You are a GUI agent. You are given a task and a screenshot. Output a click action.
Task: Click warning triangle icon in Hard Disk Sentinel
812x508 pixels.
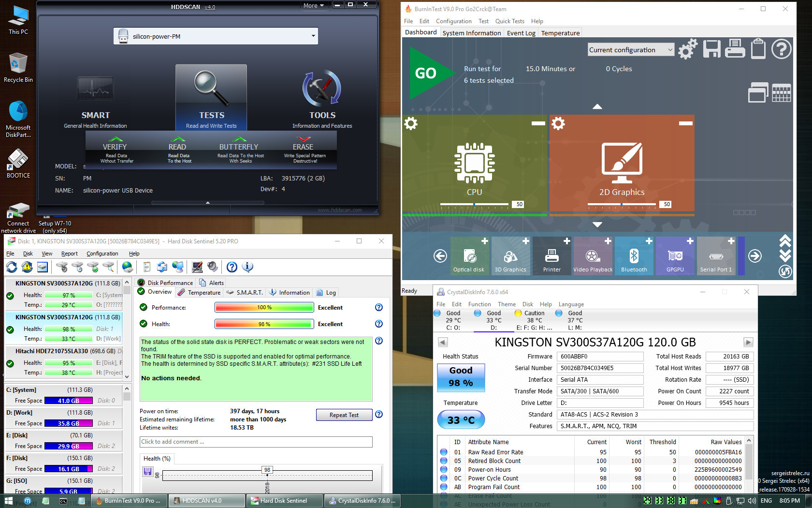point(27,267)
